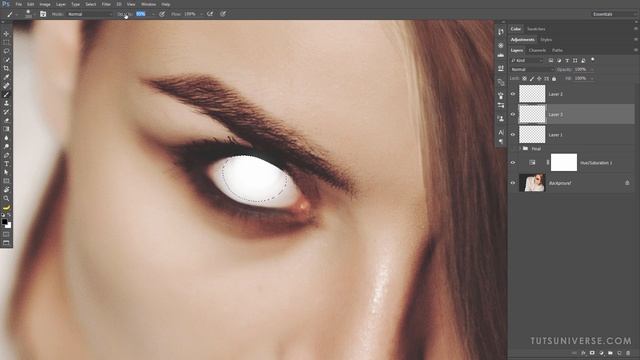Click pressure for size icon

223,14
